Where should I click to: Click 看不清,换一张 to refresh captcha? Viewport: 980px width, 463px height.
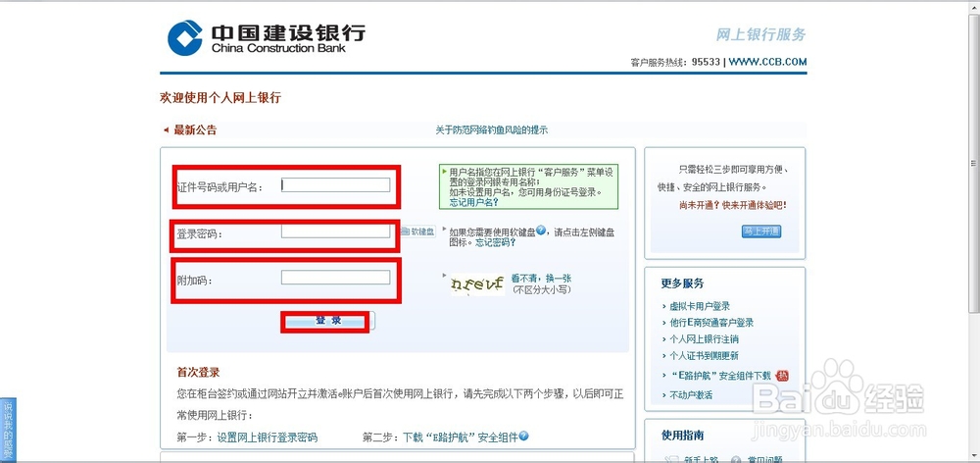click(541, 279)
